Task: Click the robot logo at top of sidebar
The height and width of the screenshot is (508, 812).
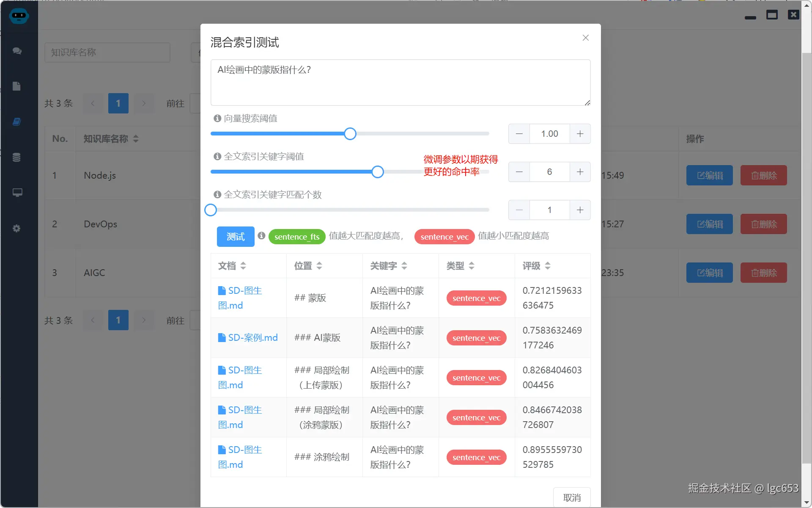Action: point(19,16)
